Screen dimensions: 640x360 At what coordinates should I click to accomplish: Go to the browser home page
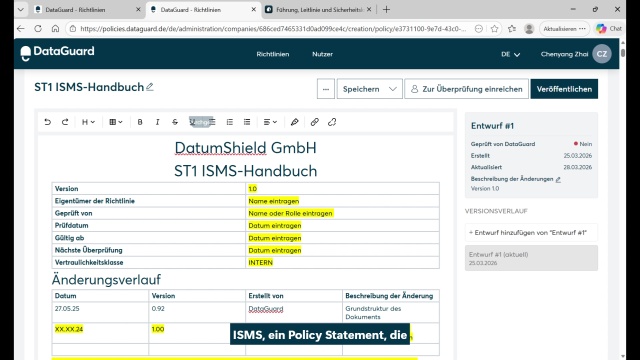(56, 29)
